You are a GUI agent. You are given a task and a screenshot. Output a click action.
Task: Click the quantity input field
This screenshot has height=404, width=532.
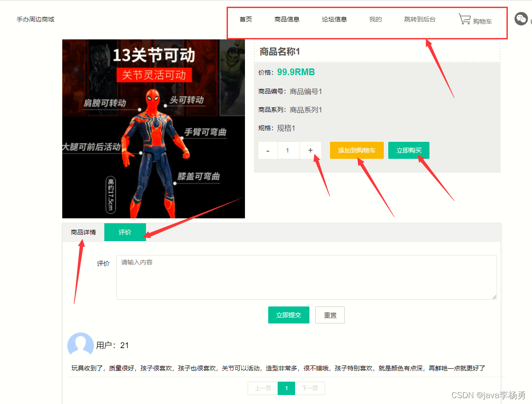(x=288, y=150)
